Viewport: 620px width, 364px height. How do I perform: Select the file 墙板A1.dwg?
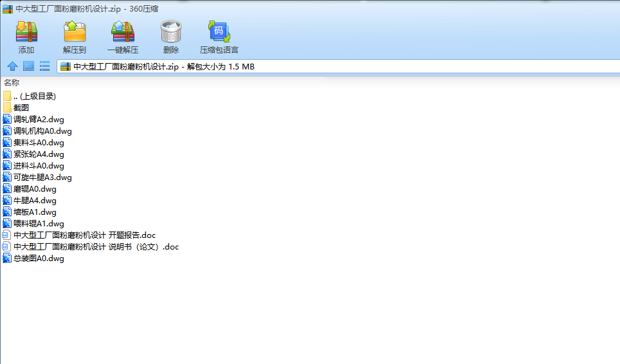30,212
